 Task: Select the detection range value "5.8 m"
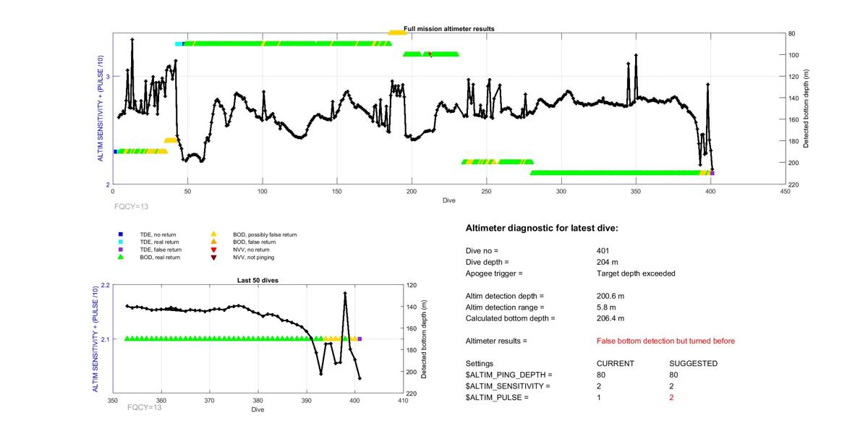(605, 307)
